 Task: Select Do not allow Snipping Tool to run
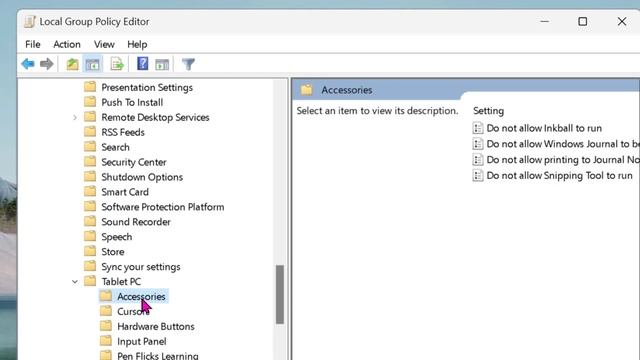pyautogui.click(x=560, y=176)
